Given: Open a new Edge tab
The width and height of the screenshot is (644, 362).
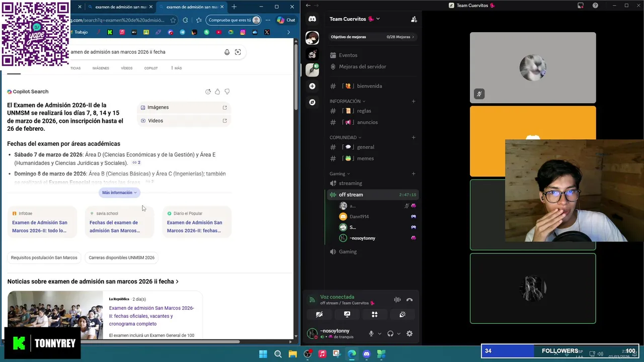Looking at the screenshot, I should (x=234, y=7).
